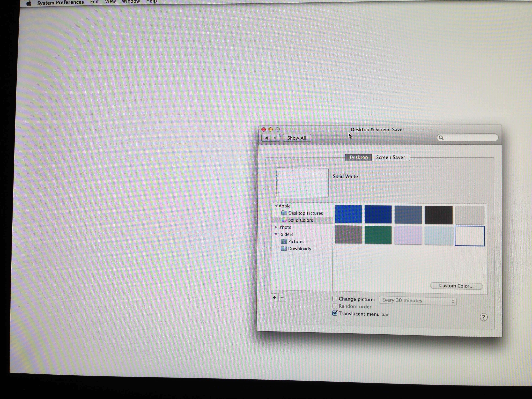This screenshot has height=399, width=532.
Task: Open the Every 30 minutes dropdown
Action: (418, 301)
